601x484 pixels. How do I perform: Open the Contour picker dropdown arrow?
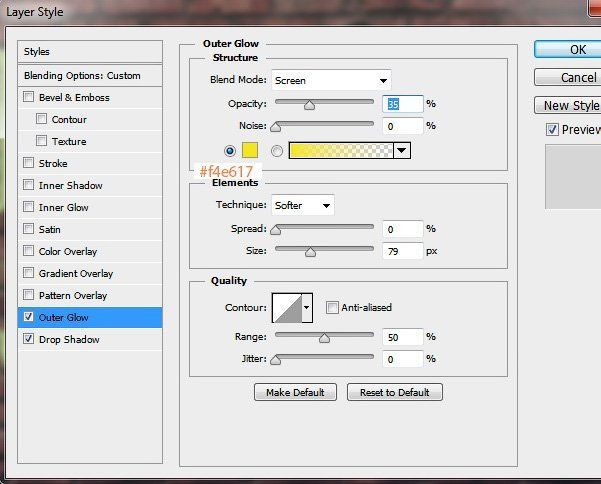click(x=307, y=308)
